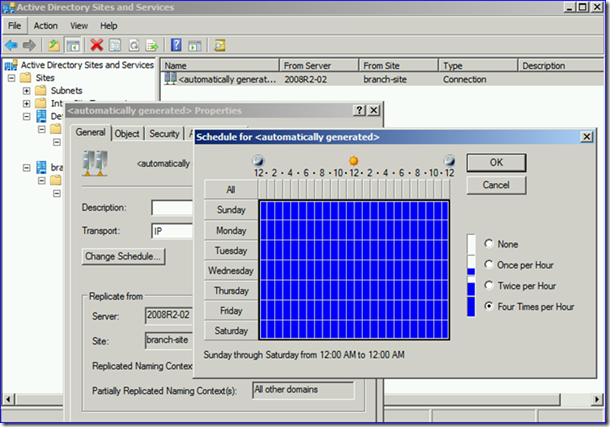The image size is (610, 427).
Task: Click the branch site building icon in tree
Action: [41, 168]
